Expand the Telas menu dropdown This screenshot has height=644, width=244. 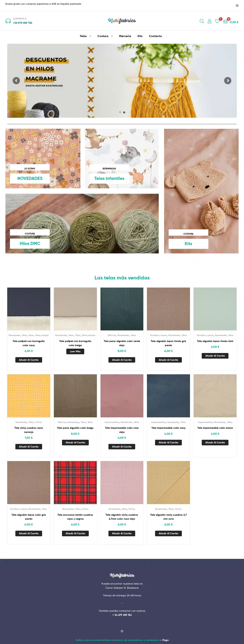coord(85,36)
